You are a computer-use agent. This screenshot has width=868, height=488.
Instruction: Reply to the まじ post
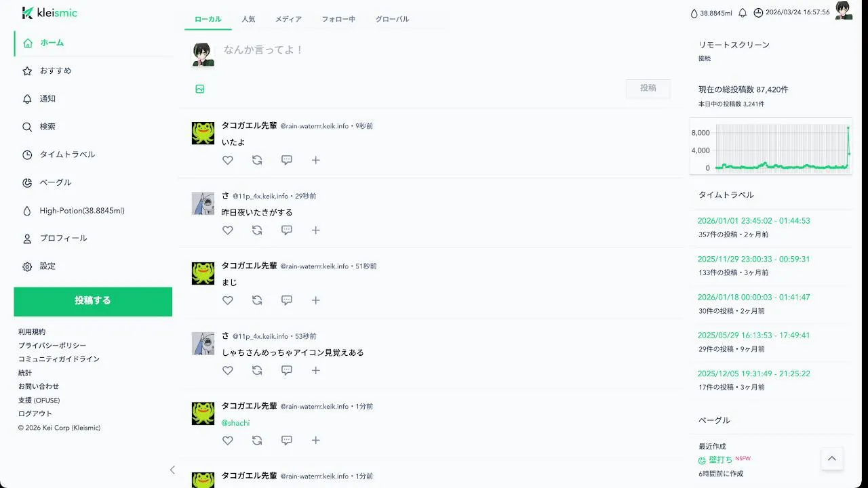coord(287,300)
